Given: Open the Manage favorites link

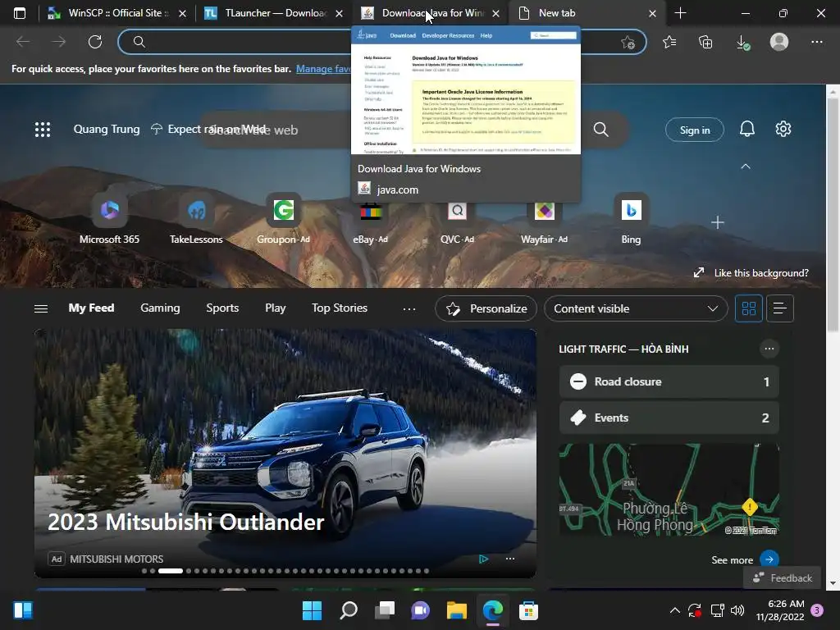Looking at the screenshot, I should point(323,69).
